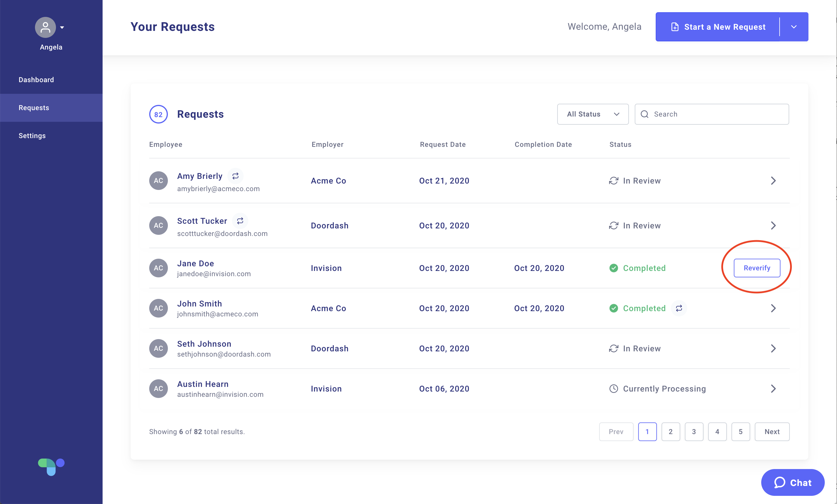Viewport: 837px width, 504px height.
Task: Click the reverify icon next to John Smith's Completed status
Action: 679,308
